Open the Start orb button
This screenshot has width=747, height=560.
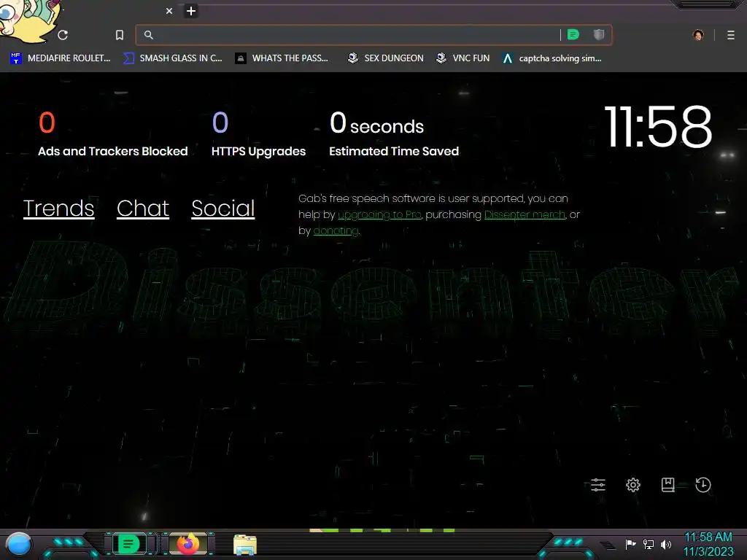click(18, 545)
